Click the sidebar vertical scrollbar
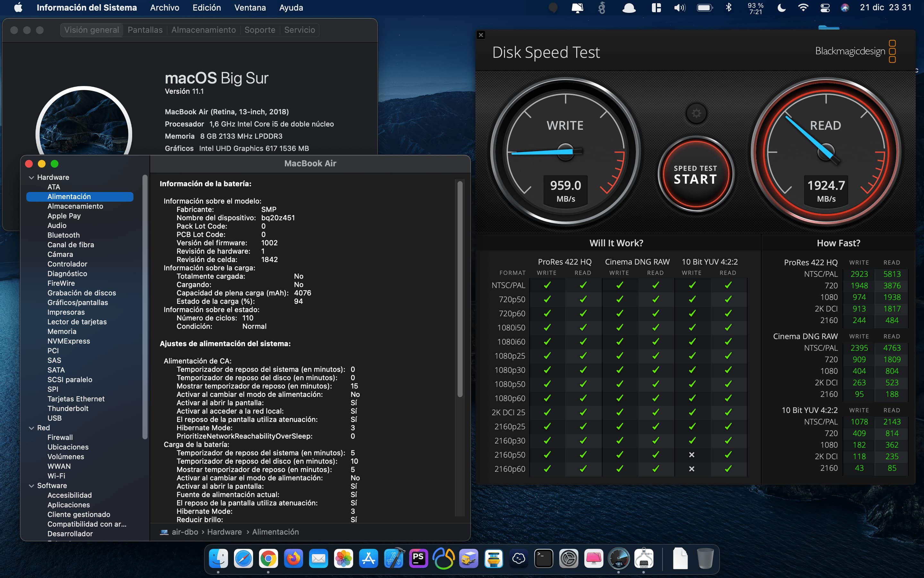 pos(145,307)
